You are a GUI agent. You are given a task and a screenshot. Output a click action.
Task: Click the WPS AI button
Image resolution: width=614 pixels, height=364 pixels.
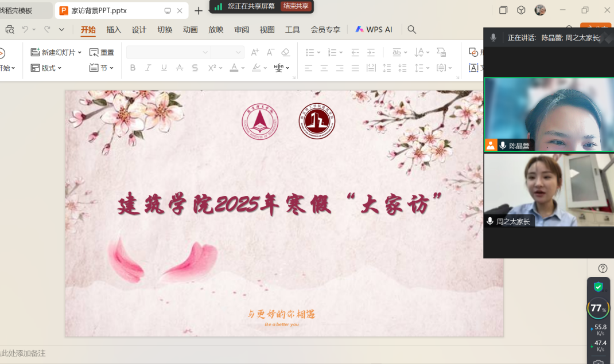coord(374,29)
